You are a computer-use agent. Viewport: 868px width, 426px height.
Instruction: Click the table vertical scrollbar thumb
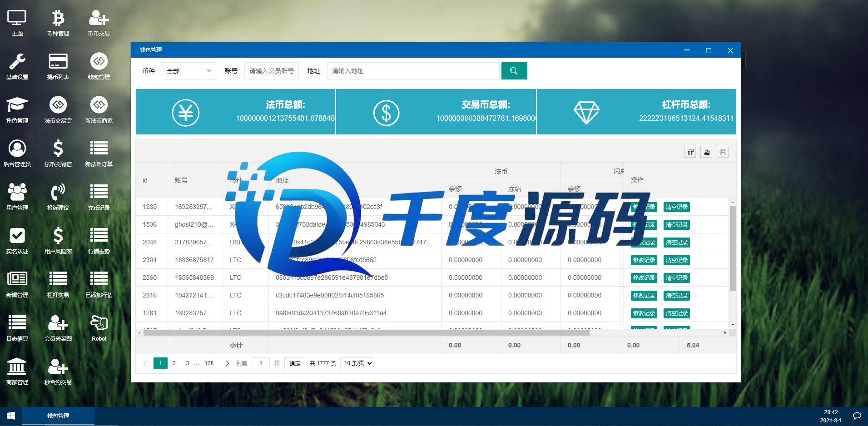point(733,248)
